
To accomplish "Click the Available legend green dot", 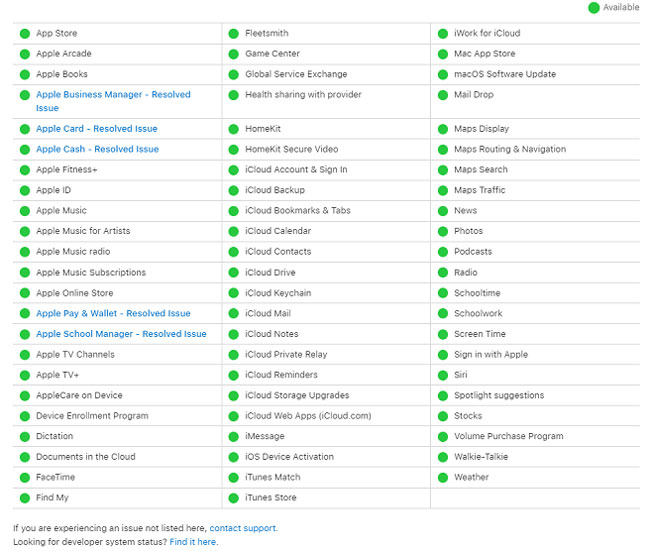I will 594,7.
